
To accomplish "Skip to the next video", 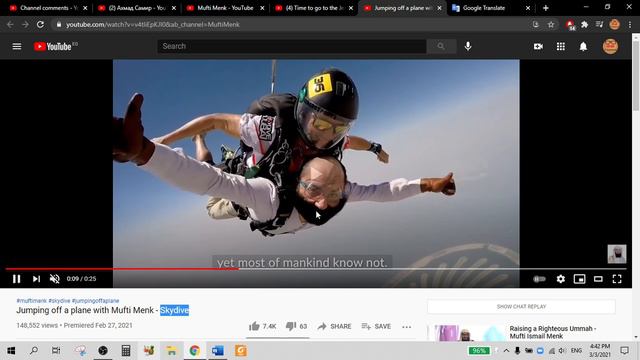I will pos(36,279).
